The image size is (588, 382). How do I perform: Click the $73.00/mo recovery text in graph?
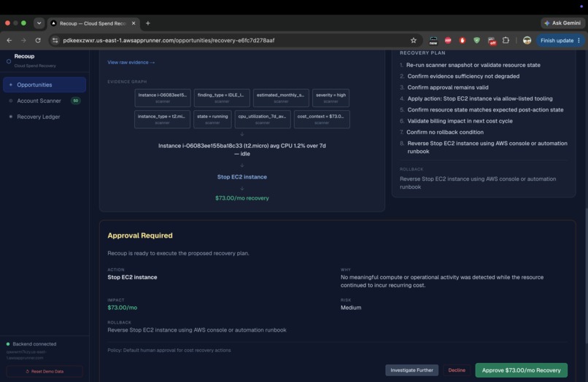(x=242, y=198)
